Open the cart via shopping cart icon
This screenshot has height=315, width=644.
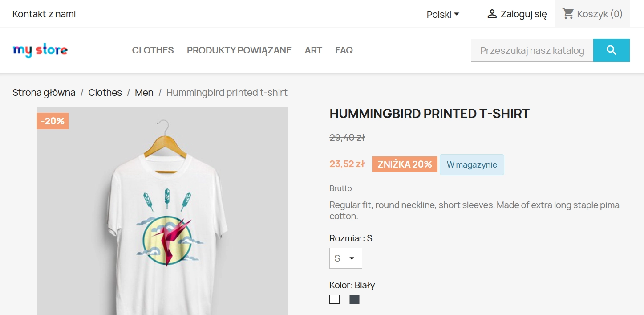coord(568,13)
